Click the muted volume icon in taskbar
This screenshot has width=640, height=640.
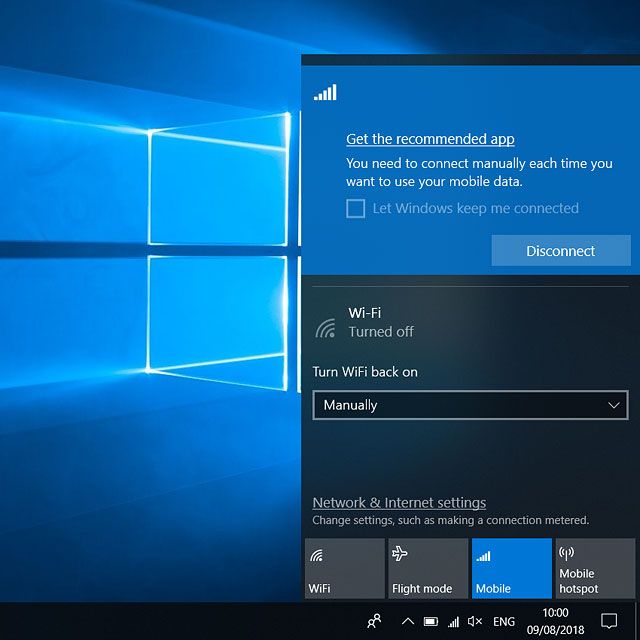(x=475, y=621)
